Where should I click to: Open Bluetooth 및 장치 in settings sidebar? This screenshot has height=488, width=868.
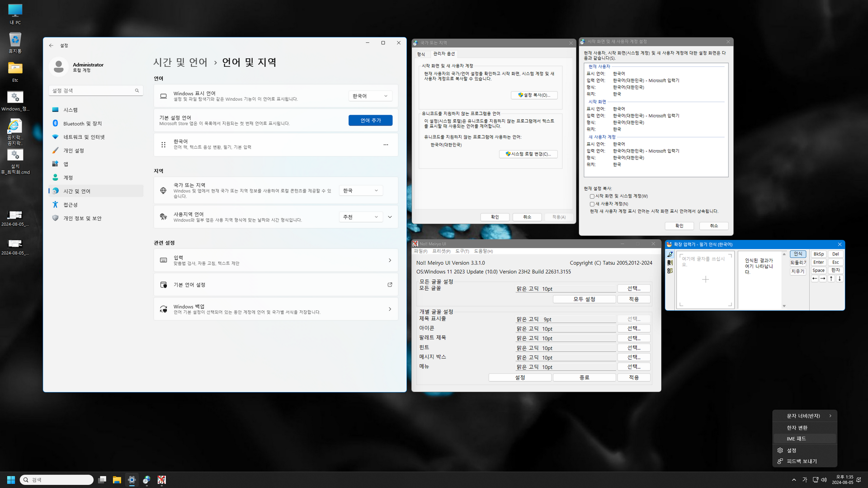(x=82, y=123)
